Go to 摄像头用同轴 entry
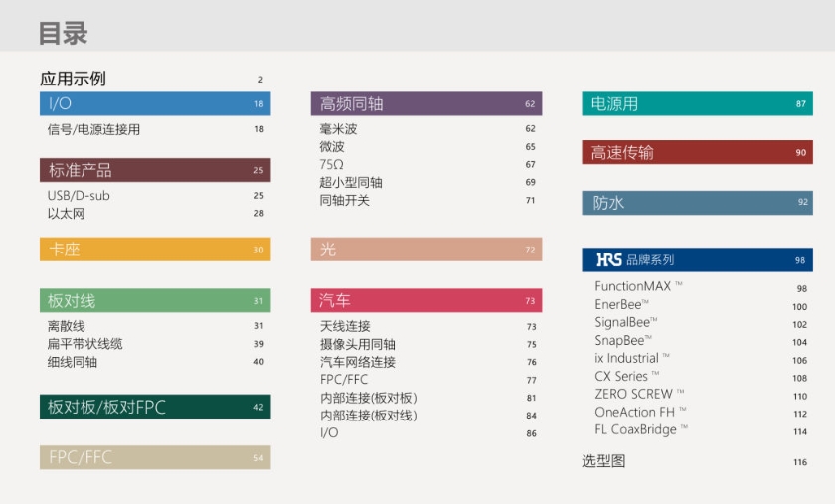 pos(357,344)
